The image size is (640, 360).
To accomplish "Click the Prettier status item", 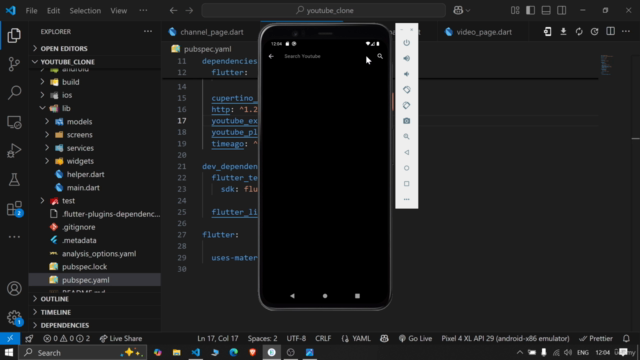I will click(x=596, y=338).
